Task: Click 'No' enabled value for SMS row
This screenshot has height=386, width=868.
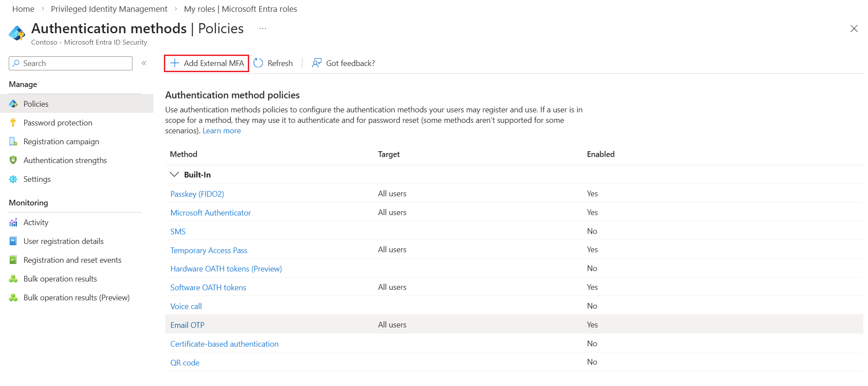Action: tap(592, 231)
